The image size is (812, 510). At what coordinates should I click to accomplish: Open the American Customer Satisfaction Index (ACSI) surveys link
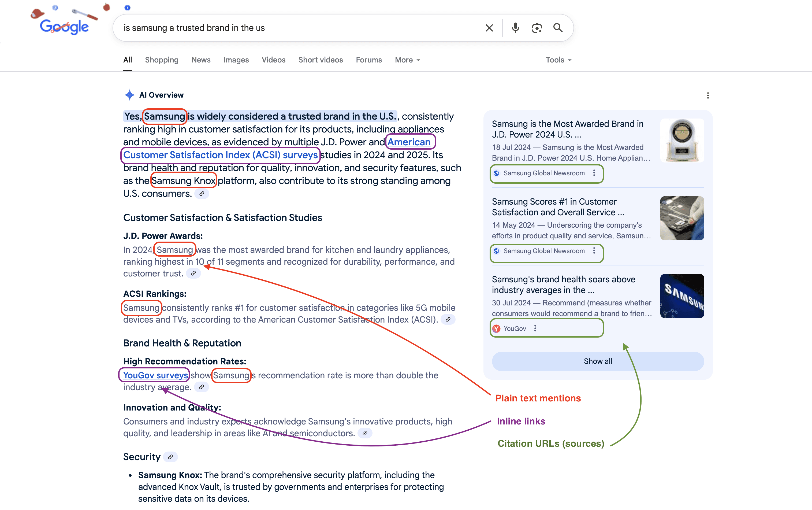coord(221,155)
